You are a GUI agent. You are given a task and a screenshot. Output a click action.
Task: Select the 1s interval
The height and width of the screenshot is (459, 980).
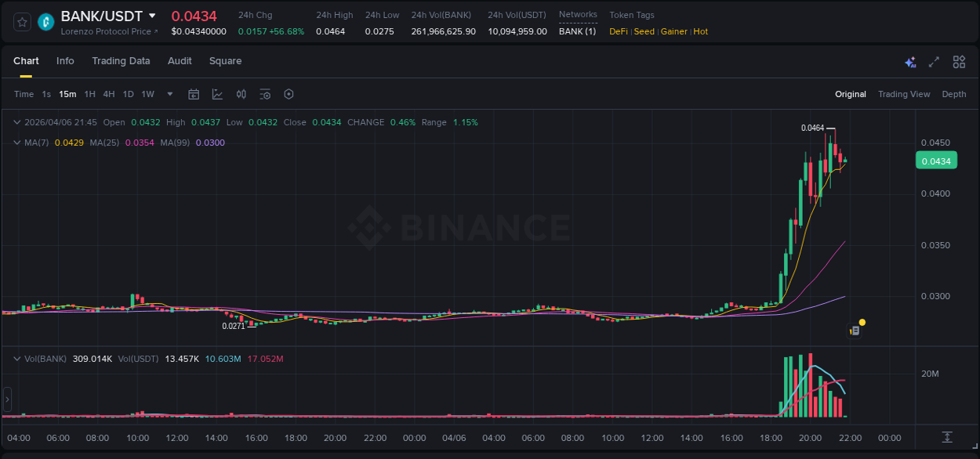coord(46,94)
